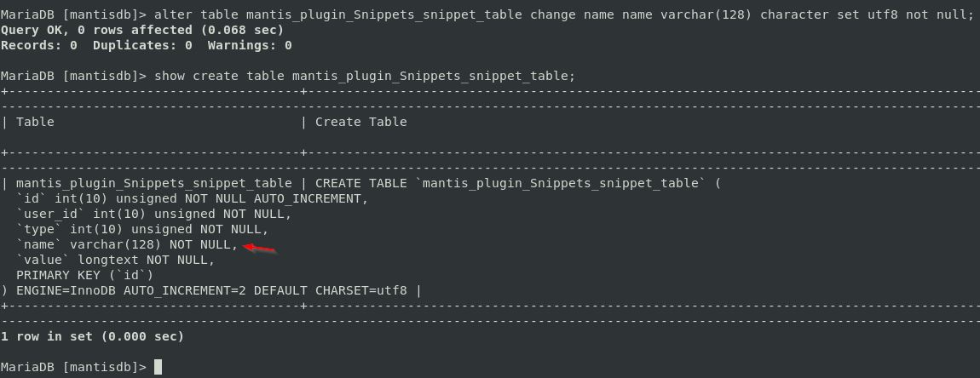
Task: Click the 'Records: 0 Duplicates: 0' line
Action: coord(146,45)
